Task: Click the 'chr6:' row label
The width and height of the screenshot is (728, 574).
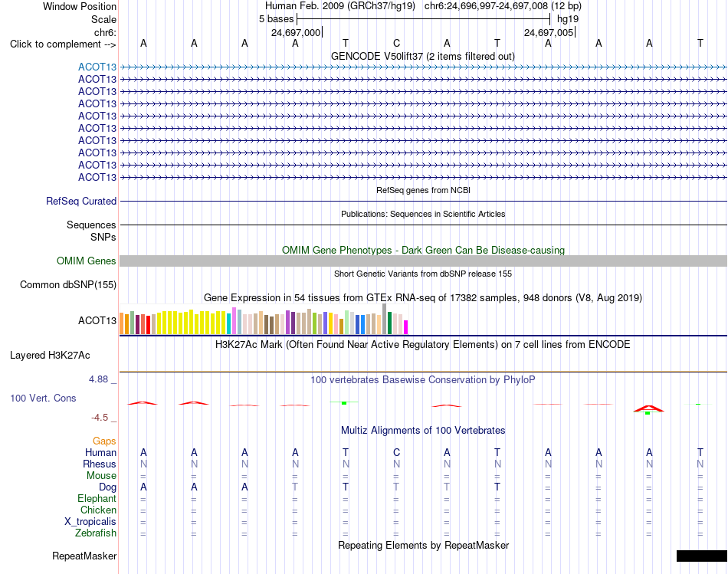Action: (x=105, y=32)
